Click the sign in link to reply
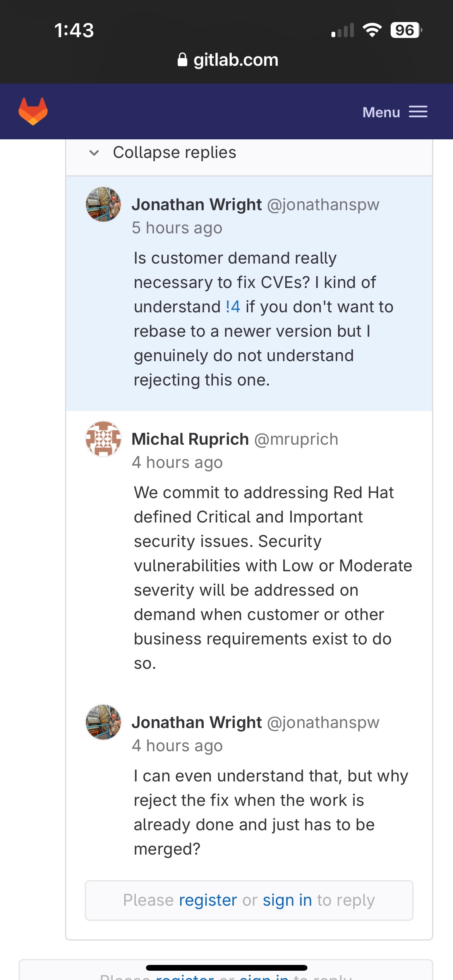The image size is (453, 980). click(287, 900)
